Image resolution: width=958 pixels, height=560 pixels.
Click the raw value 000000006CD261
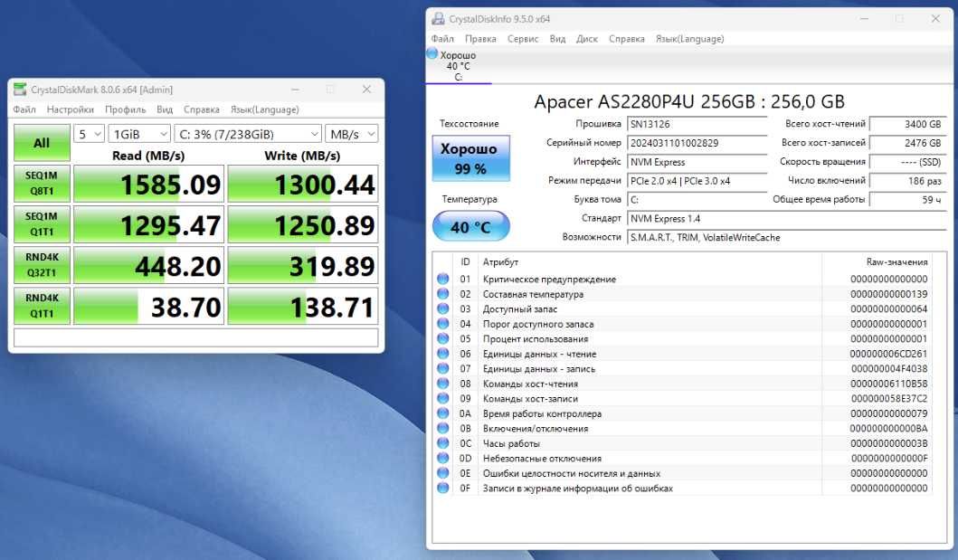888,354
